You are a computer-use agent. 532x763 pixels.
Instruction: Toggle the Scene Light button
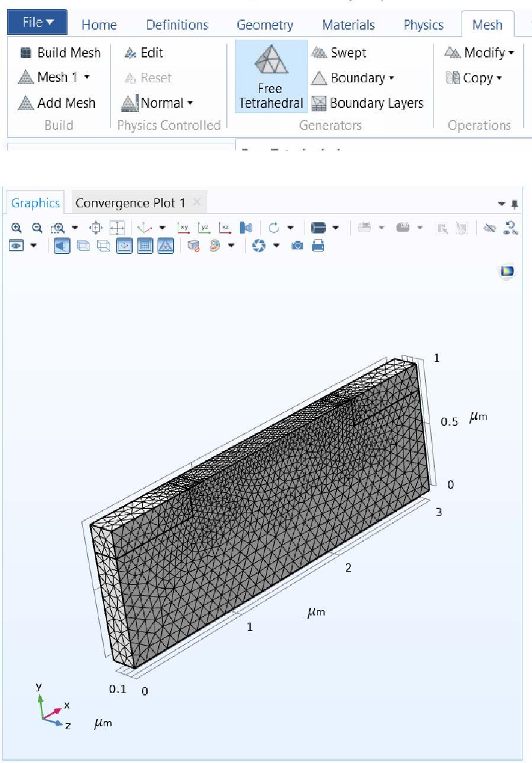click(62, 245)
